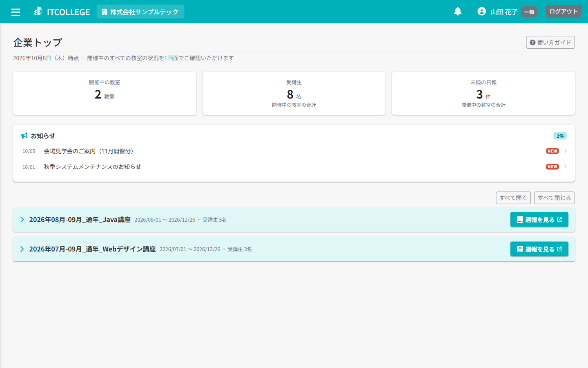Click the NEW badge on the 10/05 notice
Image resolution: width=588 pixels, height=368 pixels.
pyautogui.click(x=552, y=151)
